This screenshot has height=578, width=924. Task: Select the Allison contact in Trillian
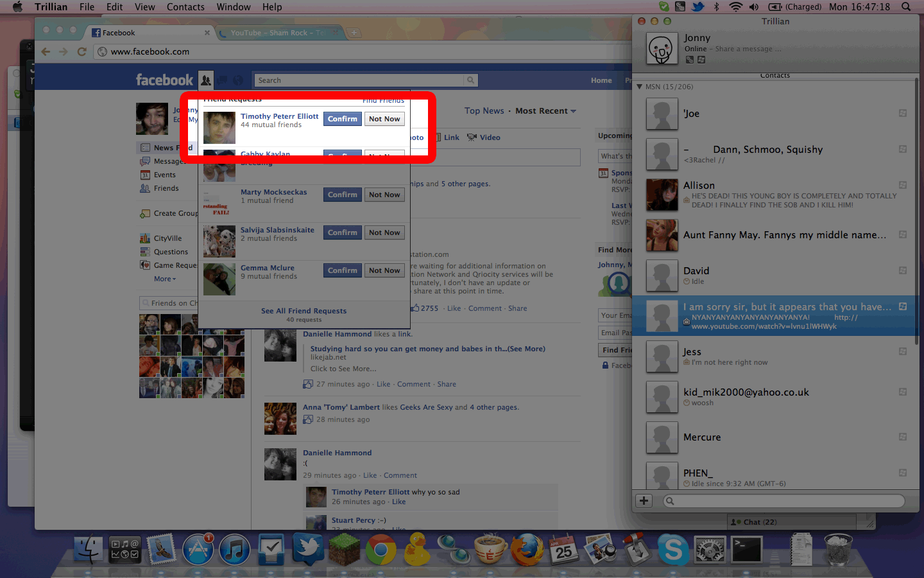tap(774, 195)
